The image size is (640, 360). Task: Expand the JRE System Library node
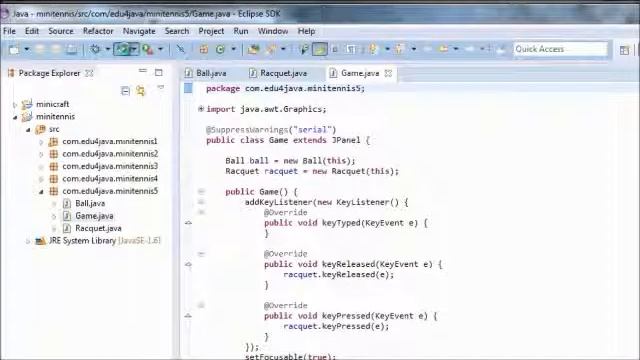tap(28, 241)
